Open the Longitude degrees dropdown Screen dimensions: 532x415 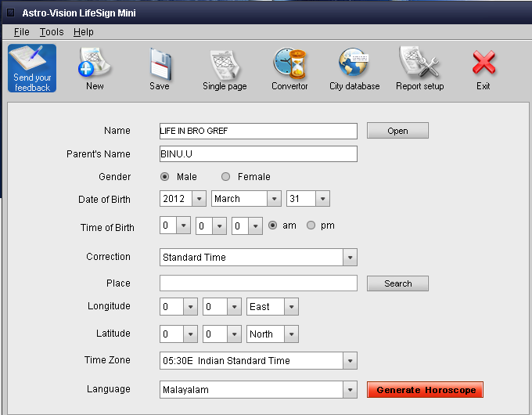tap(190, 307)
